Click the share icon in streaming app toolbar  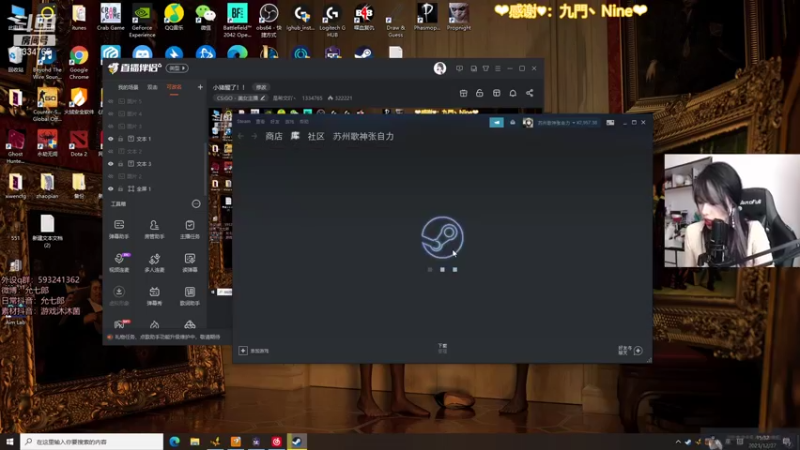(530, 93)
